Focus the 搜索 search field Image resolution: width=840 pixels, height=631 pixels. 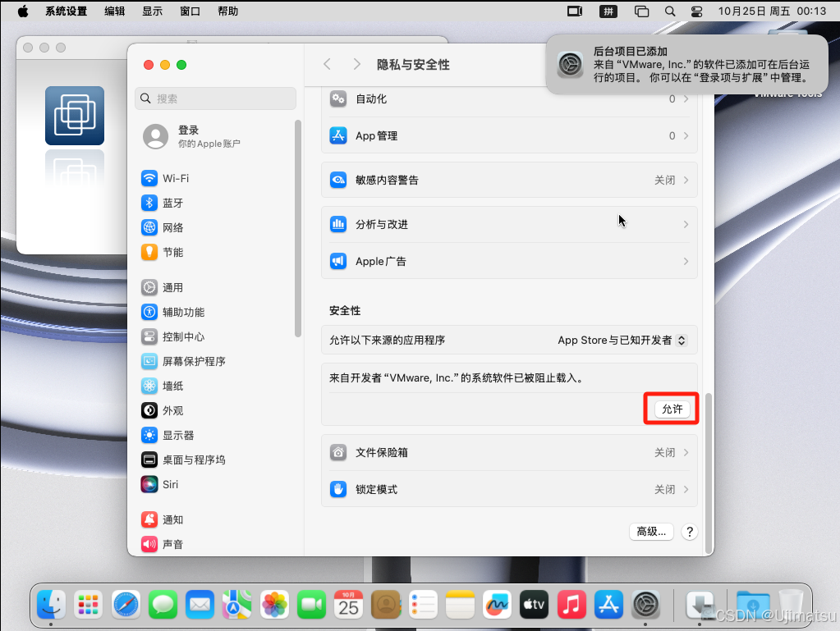click(215, 98)
